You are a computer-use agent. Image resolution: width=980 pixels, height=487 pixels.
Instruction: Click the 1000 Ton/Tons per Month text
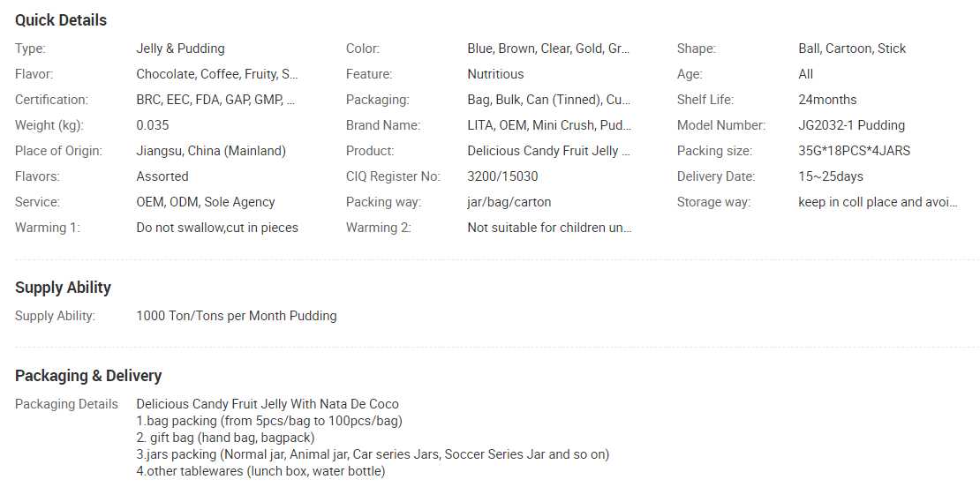(x=236, y=316)
